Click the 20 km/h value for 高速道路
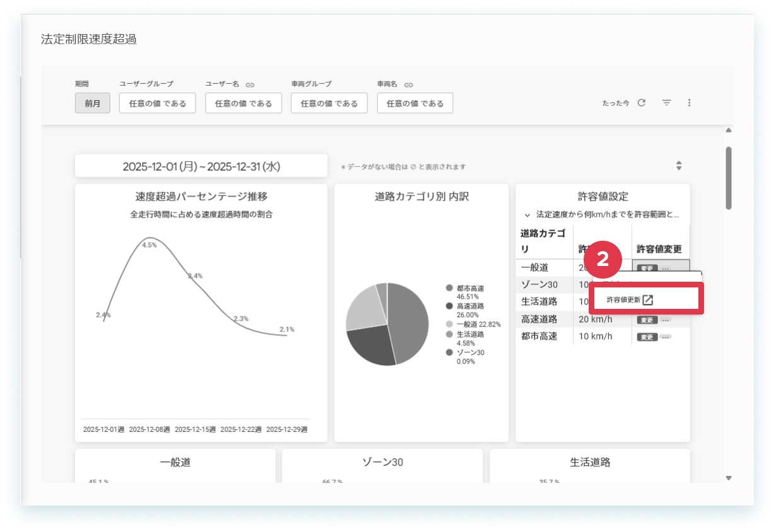Viewport: 774px width, 532px height. (x=596, y=319)
